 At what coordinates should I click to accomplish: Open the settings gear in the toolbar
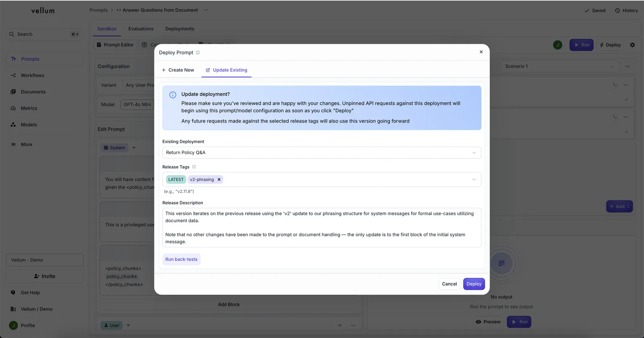click(x=632, y=45)
